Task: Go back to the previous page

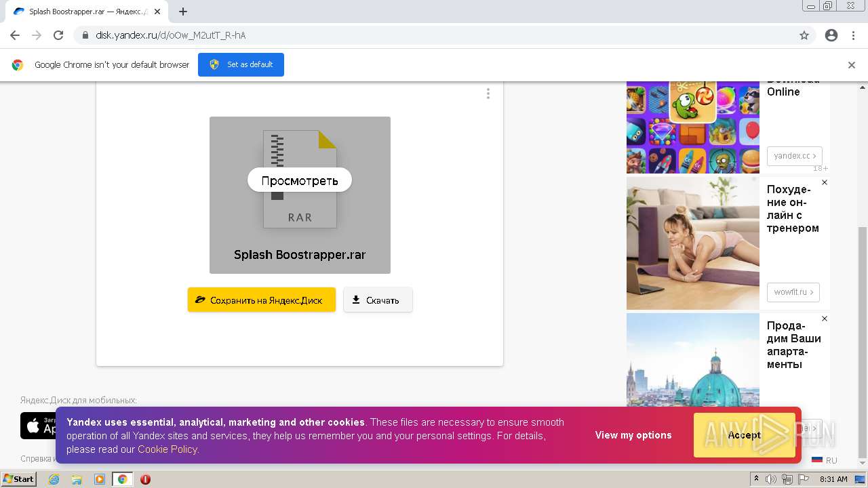Action: (15, 35)
